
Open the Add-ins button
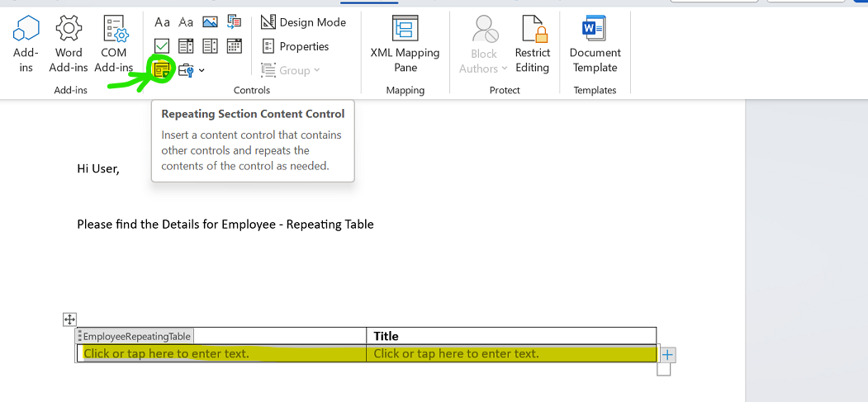pyautogui.click(x=26, y=45)
